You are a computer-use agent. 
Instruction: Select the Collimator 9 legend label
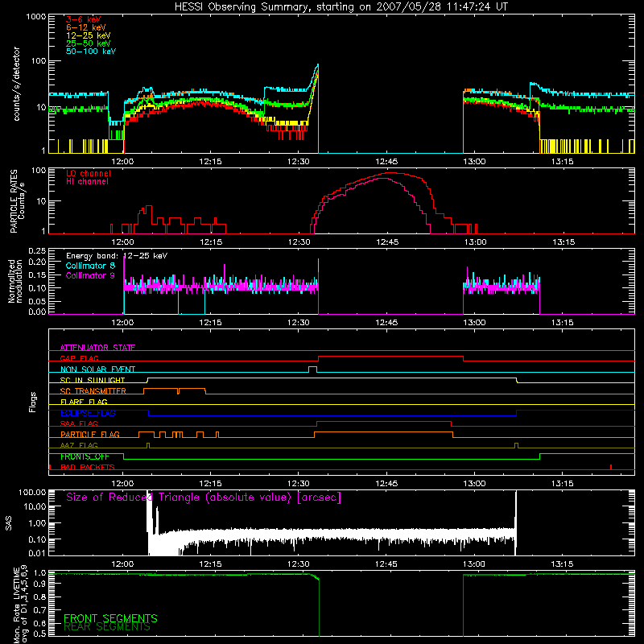[90, 275]
